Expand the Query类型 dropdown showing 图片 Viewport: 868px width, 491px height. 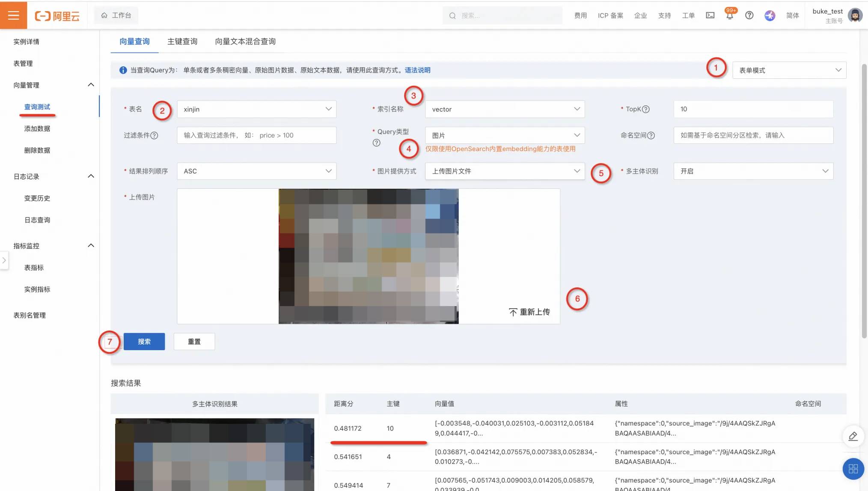point(505,135)
